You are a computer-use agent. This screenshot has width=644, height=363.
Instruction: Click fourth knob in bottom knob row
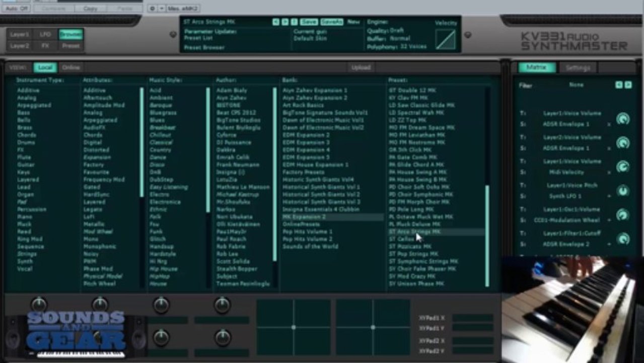pos(222,337)
